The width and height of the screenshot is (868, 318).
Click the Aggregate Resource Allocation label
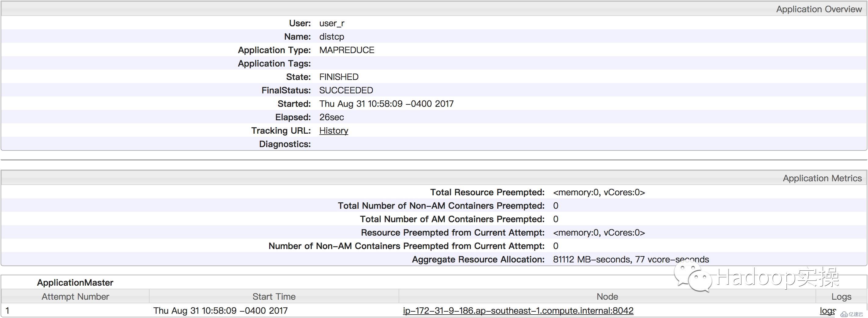pyautogui.click(x=478, y=259)
